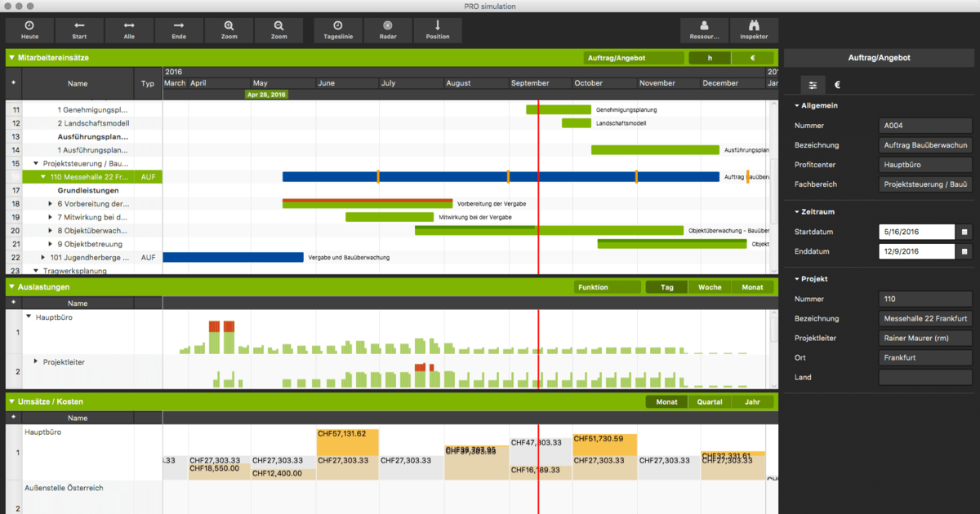This screenshot has height=514, width=980.
Task: Jump to project Start using the Start icon
Action: tap(79, 30)
